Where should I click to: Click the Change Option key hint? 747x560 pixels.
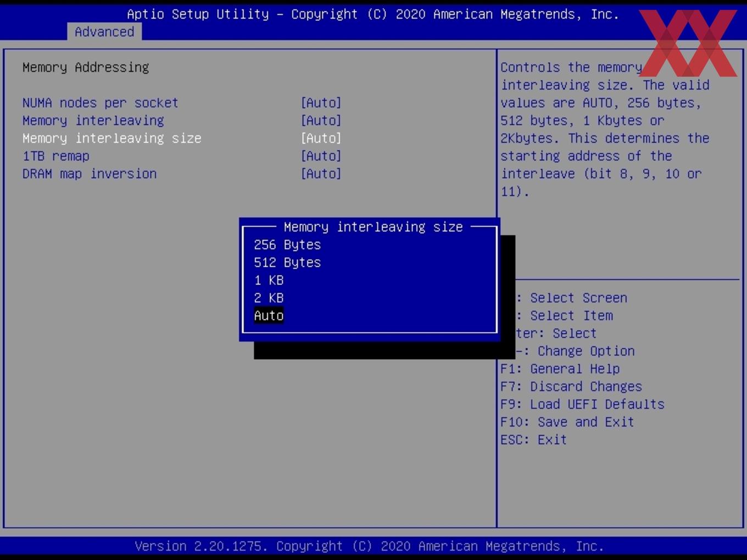coord(575,351)
